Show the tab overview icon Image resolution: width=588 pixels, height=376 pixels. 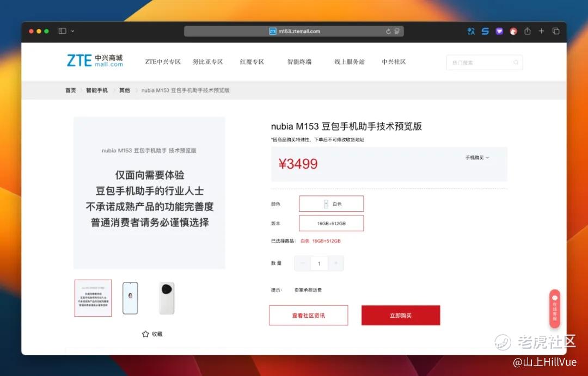coord(556,31)
